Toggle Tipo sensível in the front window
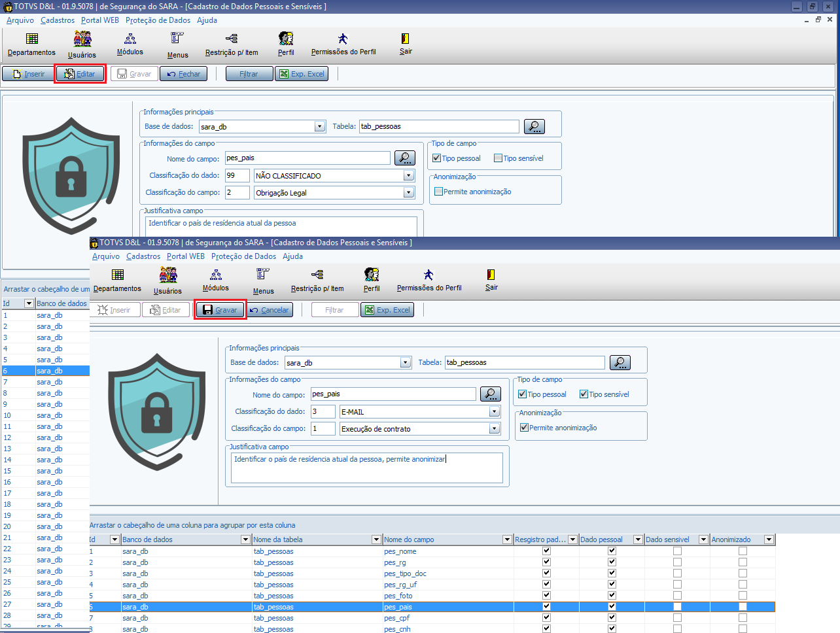Image resolution: width=840 pixels, height=633 pixels. (584, 394)
